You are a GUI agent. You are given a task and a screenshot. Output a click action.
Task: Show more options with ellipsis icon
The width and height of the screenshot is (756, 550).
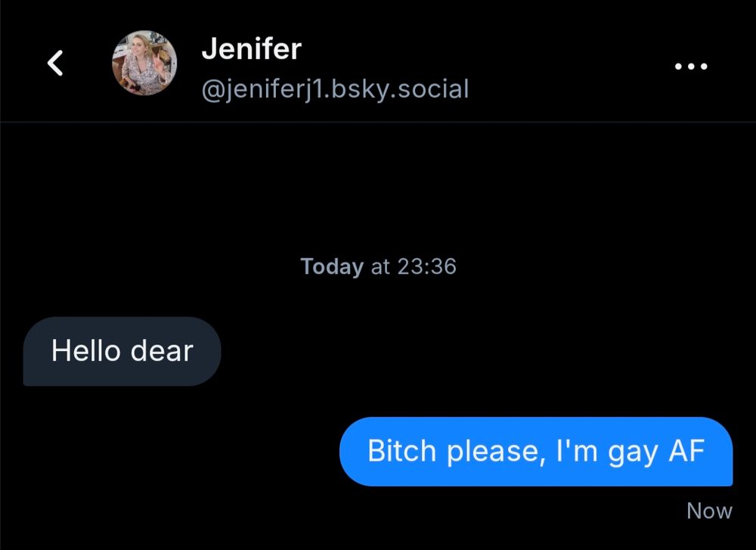691,66
